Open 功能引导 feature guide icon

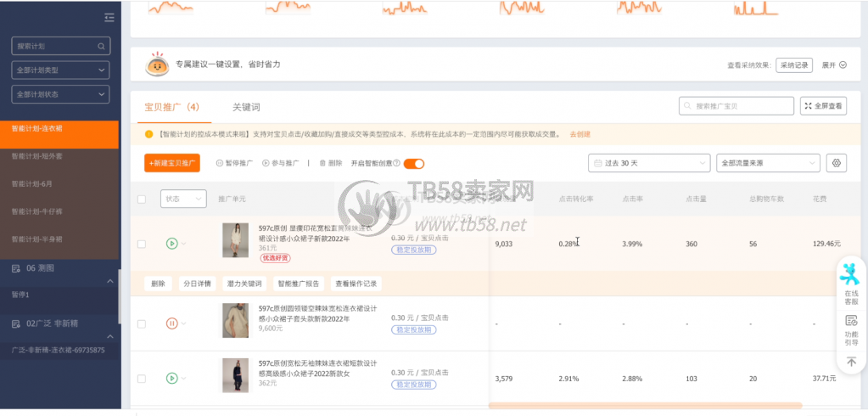pyautogui.click(x=851, y=321)
